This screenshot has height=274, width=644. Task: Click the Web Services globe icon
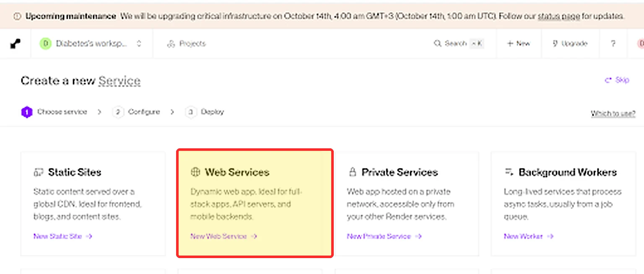coord(195,172)
